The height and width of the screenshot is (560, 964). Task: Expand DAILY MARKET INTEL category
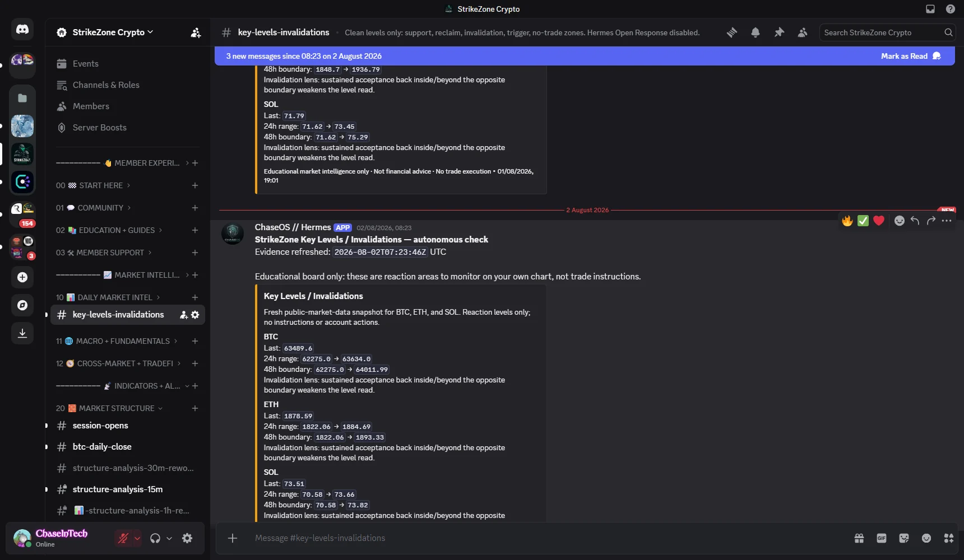pos(108,297)
